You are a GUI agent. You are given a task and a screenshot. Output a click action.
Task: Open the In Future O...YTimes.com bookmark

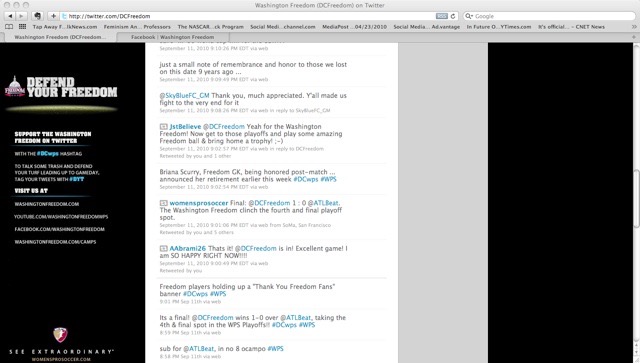click(x=499, y=27)
